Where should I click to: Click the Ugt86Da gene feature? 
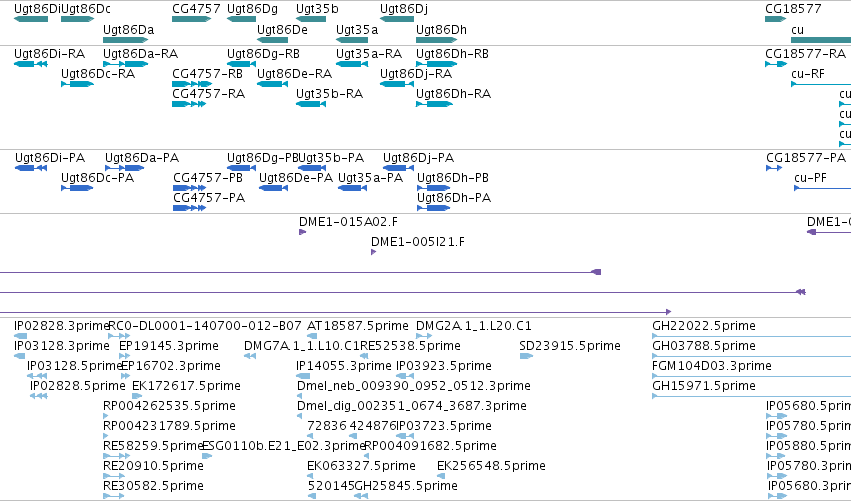tap(126, 40)
